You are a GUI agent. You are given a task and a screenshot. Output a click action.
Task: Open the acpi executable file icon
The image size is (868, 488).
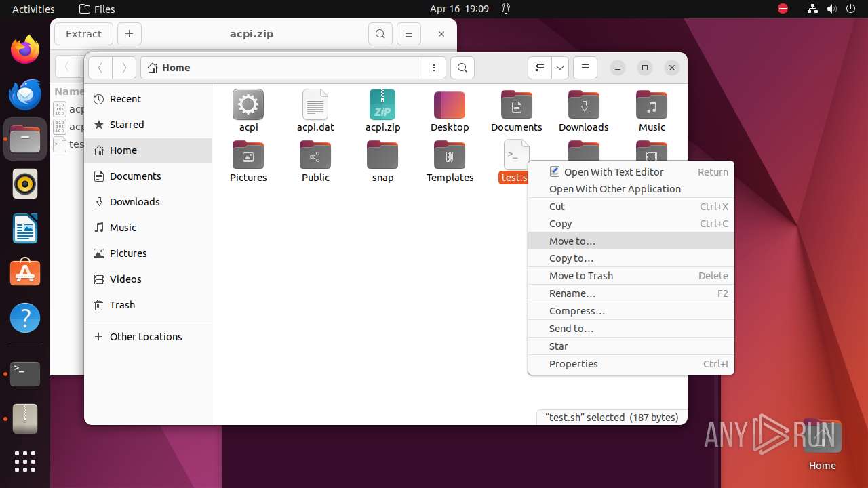(x=248, y=105)
